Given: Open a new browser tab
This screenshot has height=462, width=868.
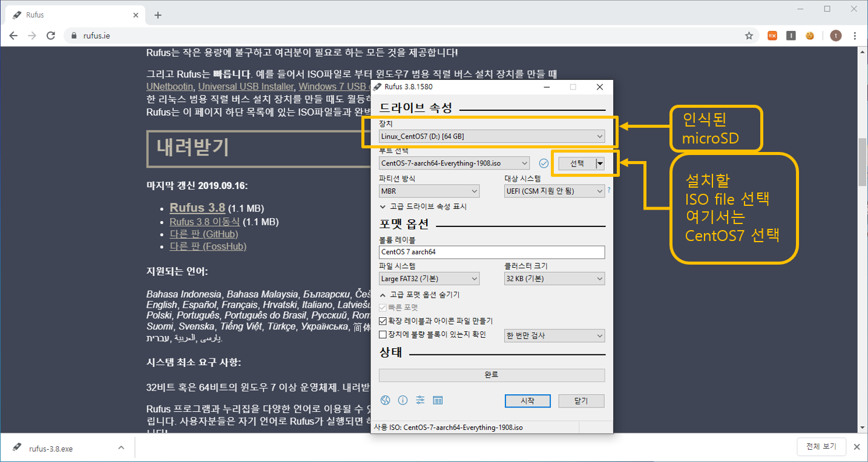Looking at the screenshot, I should [158, 15].
